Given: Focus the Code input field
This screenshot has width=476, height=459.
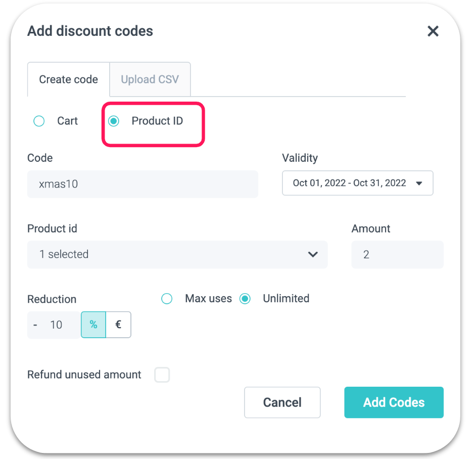Looking at the screenshot, I should coord(142,184).
